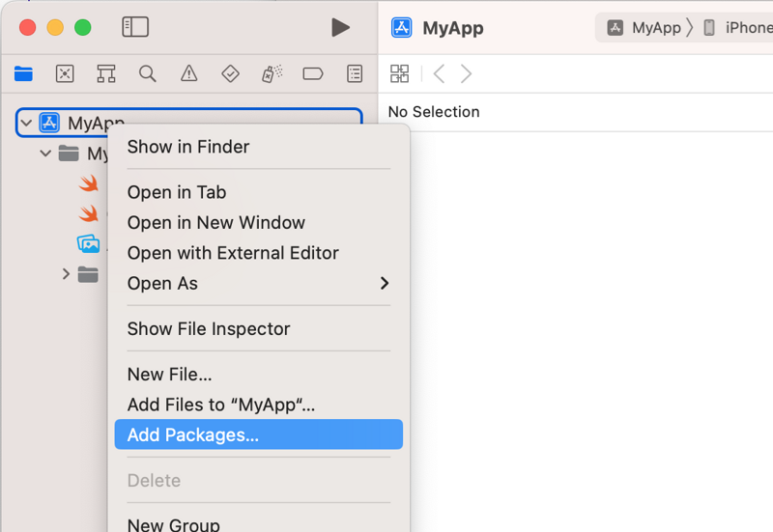
Task: Click the related items grid icon
Action: click(399, 74)
